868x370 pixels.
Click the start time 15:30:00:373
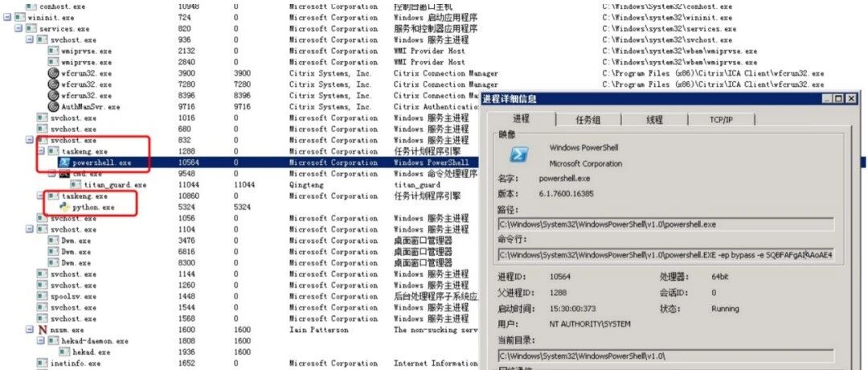click(x=573, y=309)
